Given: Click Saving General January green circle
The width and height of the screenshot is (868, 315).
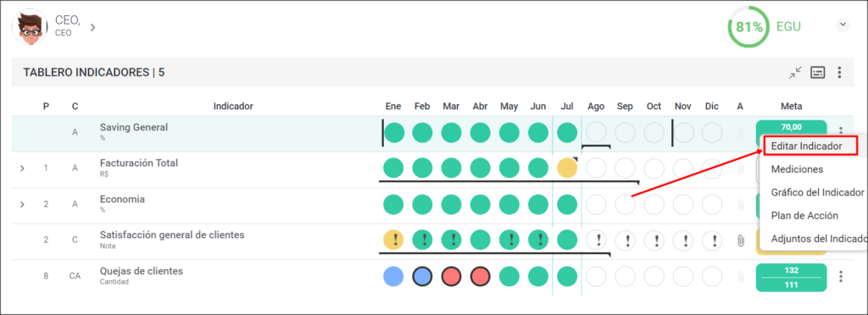Looking at the screenshot, I should (393, 133).
